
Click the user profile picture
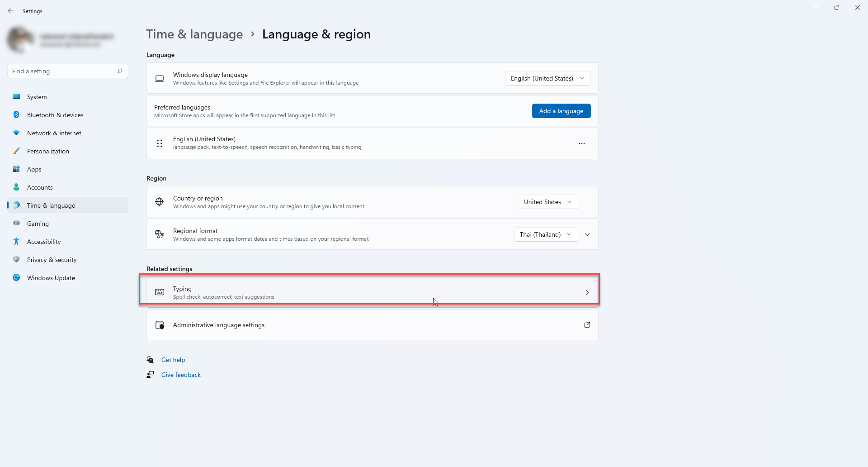click(20, 40)
